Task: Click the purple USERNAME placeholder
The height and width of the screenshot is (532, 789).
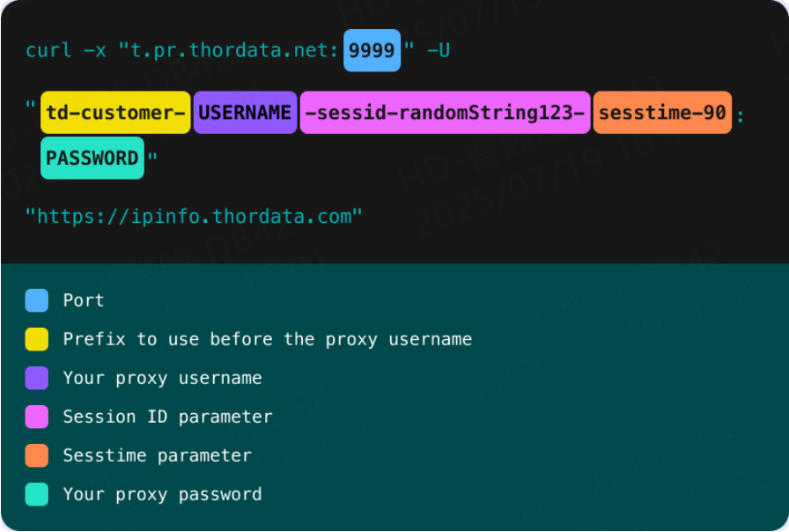Action: tap(245, 113)
